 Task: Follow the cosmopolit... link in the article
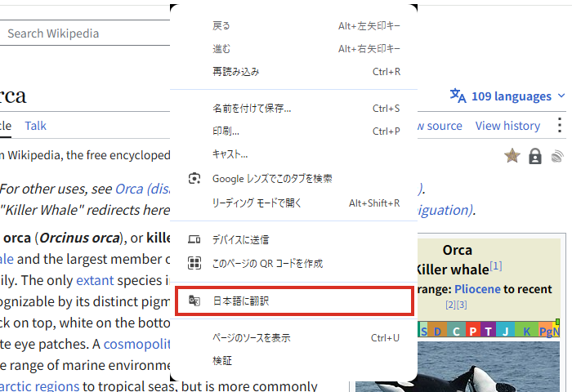click(x=136, y=345)
